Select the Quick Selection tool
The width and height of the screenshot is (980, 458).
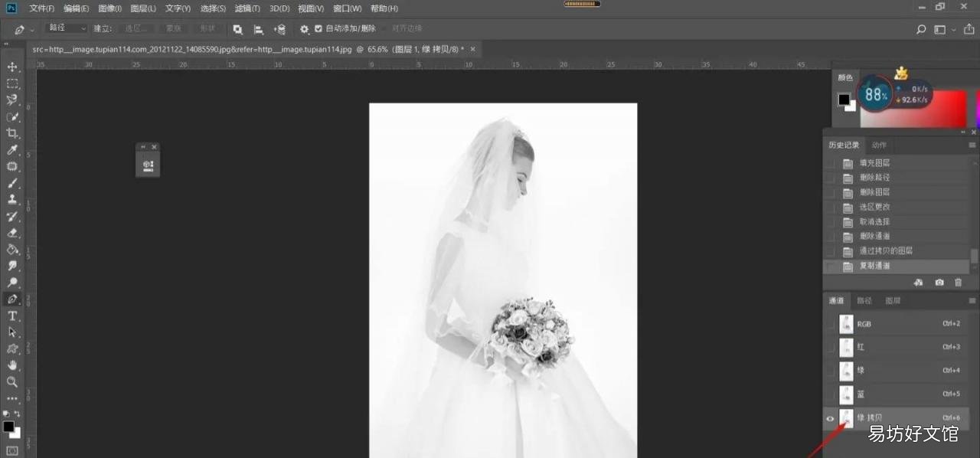(12, 117)
